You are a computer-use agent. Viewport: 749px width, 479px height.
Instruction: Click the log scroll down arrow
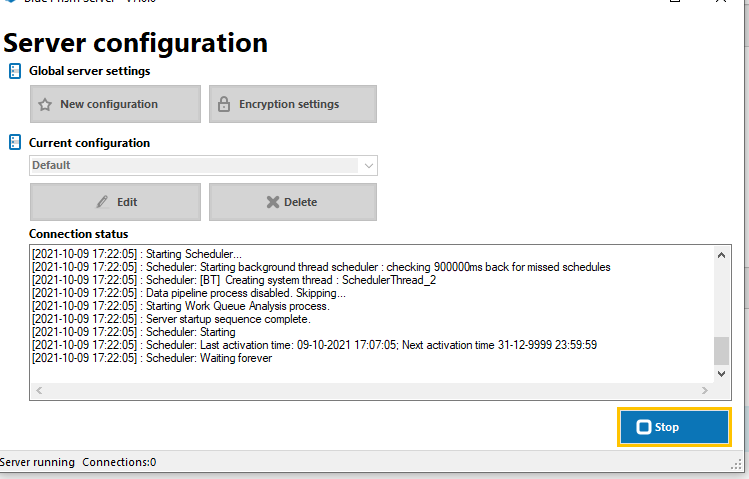click(x=721, y=374)
